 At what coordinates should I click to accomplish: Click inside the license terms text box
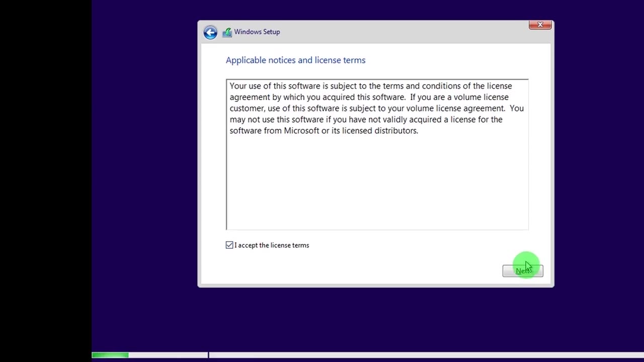(x=377, y=154)
